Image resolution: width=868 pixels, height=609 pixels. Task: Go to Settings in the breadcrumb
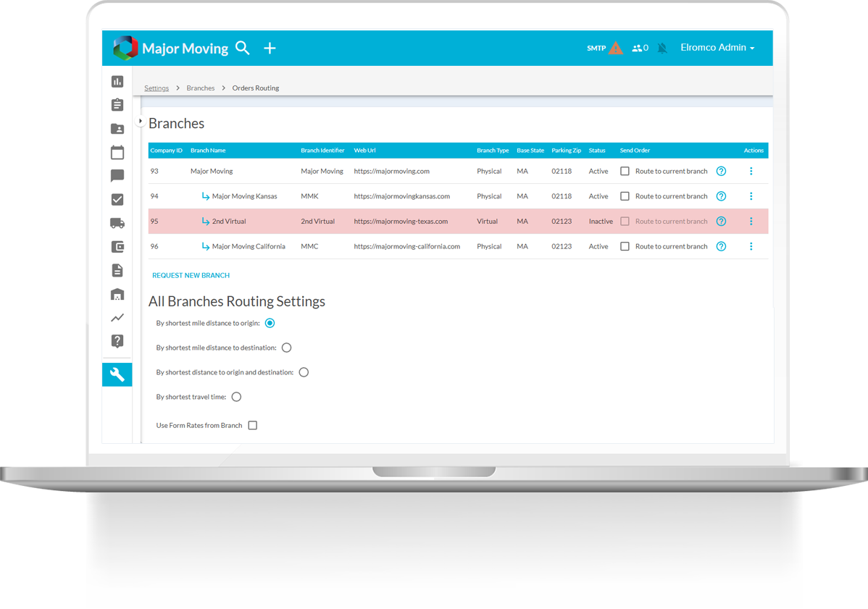[x=157, y=88]
